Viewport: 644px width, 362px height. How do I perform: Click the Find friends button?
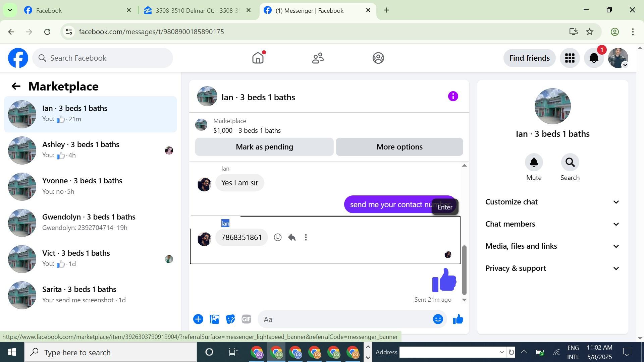tap(529, 58)
